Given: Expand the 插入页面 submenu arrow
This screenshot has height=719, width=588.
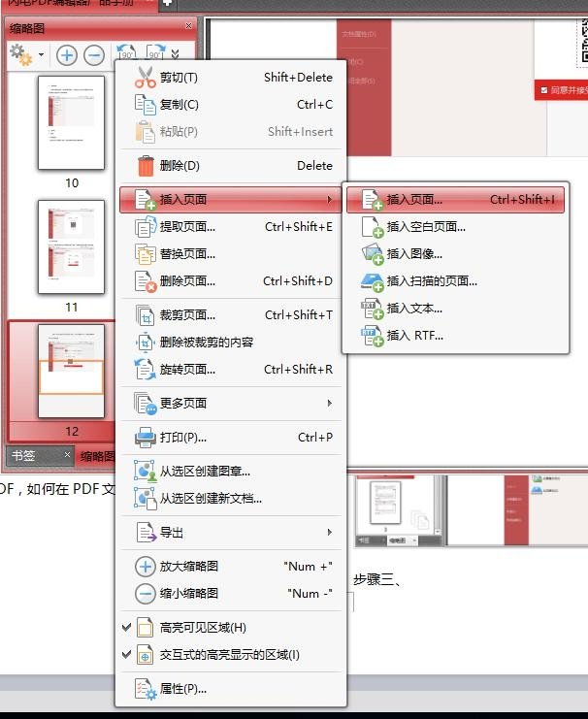Looking at the screenshot, I should [x=329, y=200].
